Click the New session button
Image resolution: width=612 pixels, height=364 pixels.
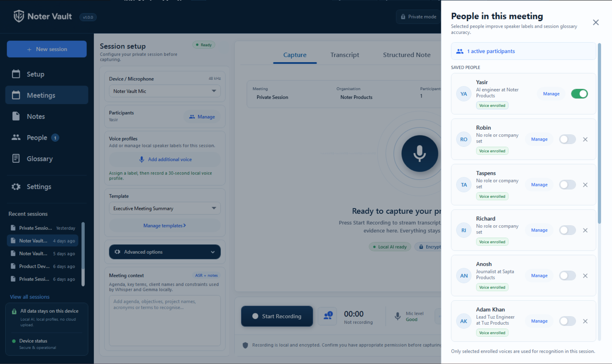47,49
